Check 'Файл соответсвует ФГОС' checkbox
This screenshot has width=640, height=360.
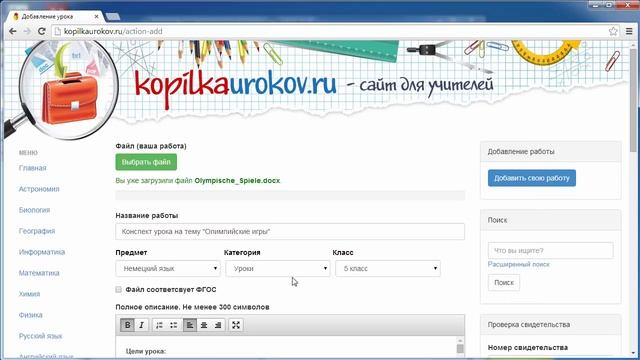click(x=118, y=289)
